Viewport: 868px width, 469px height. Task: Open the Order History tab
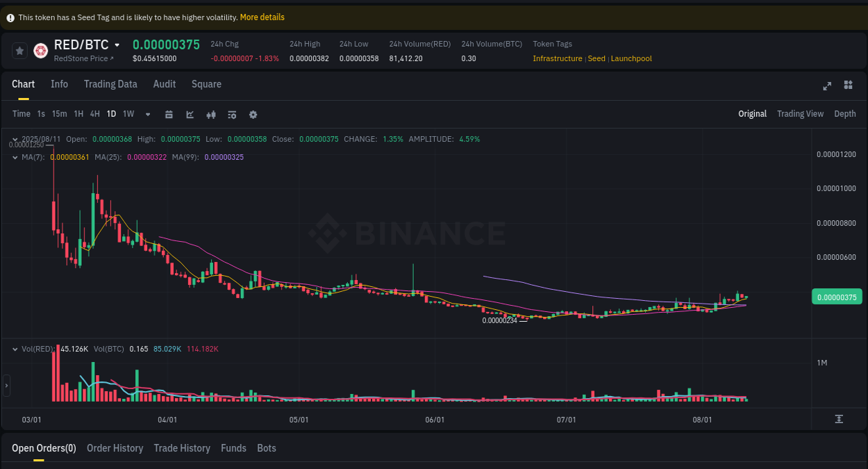coord(115,448)
